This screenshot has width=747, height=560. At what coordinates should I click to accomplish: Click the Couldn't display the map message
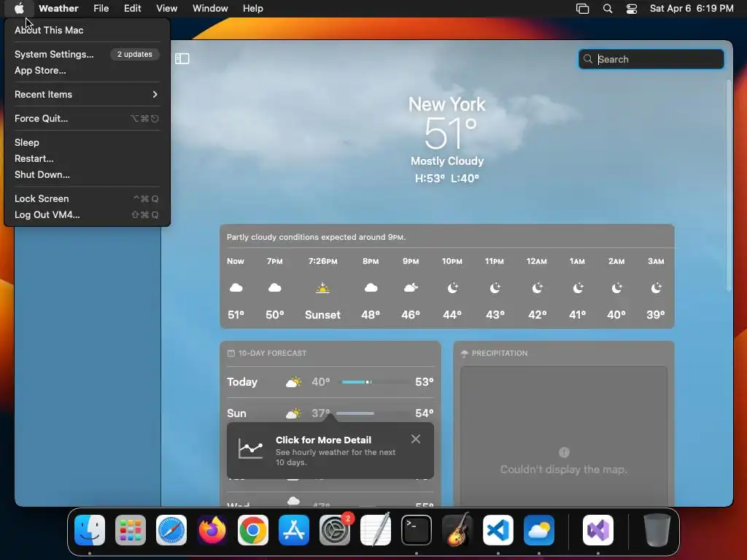tap(564, 470)
